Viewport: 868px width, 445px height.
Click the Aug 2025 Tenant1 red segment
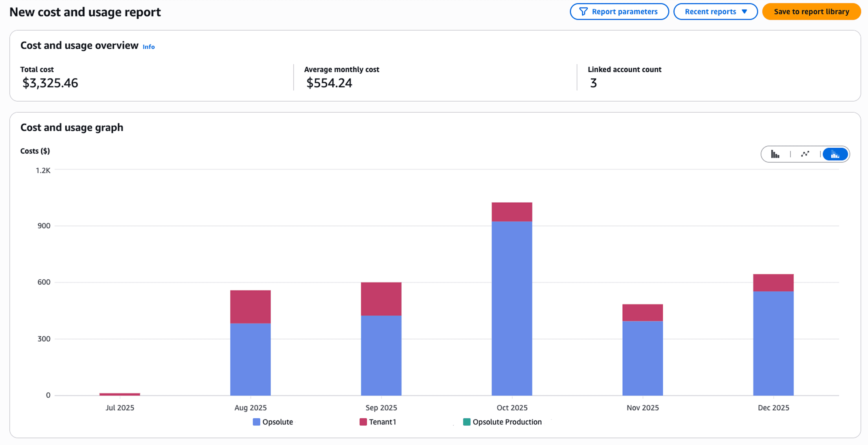point(250,307)
